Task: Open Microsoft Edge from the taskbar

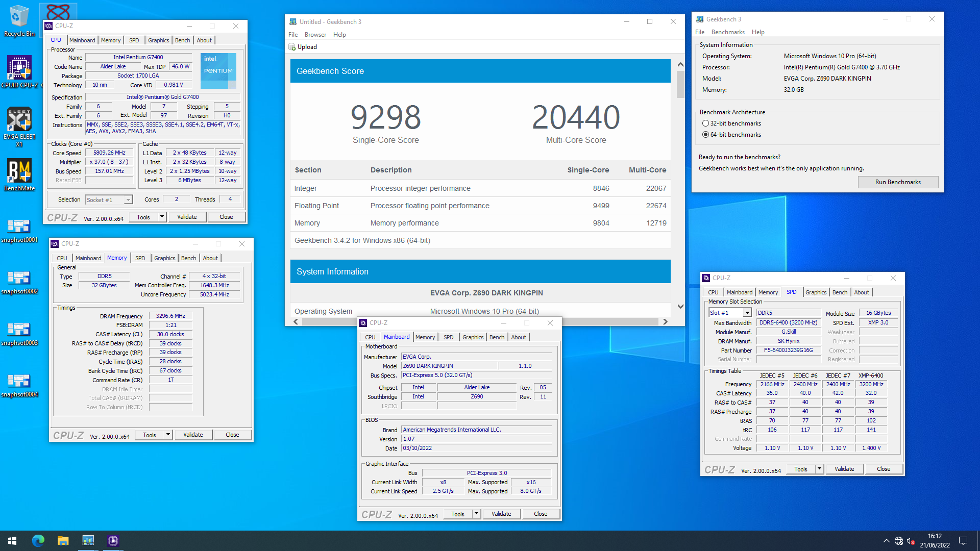Action: (38, 541)
